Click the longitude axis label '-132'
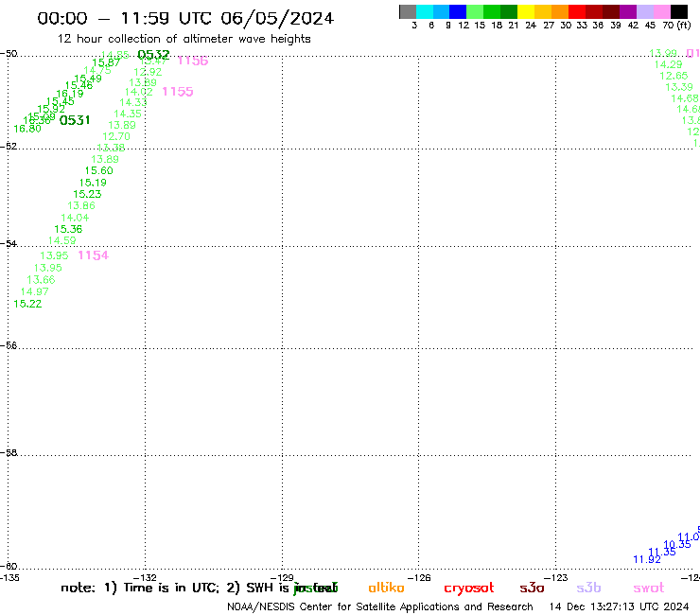 click(x=145, y=578)
